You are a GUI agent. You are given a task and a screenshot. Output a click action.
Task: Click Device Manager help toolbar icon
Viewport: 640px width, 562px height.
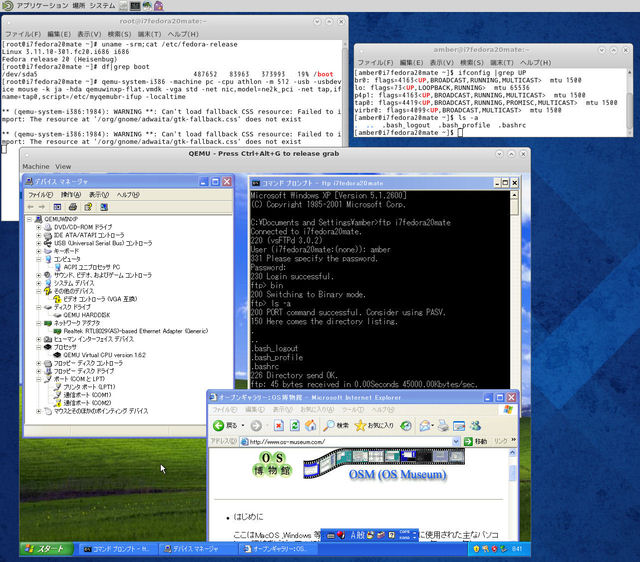pyautogui.click(x=88, y=207)
